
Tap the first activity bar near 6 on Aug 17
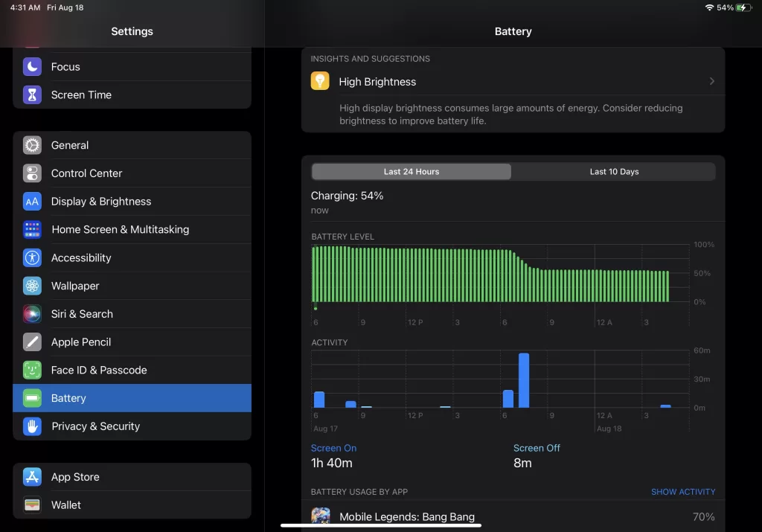tap(319, 400)
